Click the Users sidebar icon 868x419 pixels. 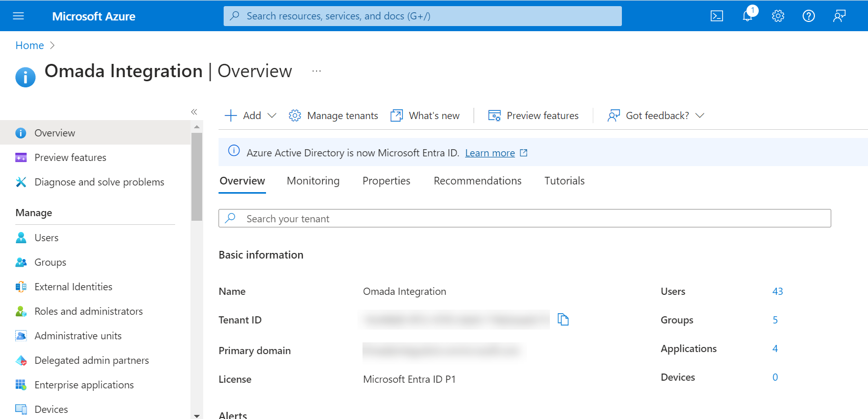click(21, 238)
